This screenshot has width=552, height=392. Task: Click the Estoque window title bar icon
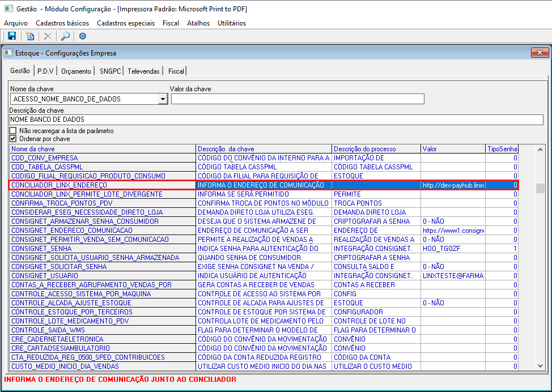[8, 53]
